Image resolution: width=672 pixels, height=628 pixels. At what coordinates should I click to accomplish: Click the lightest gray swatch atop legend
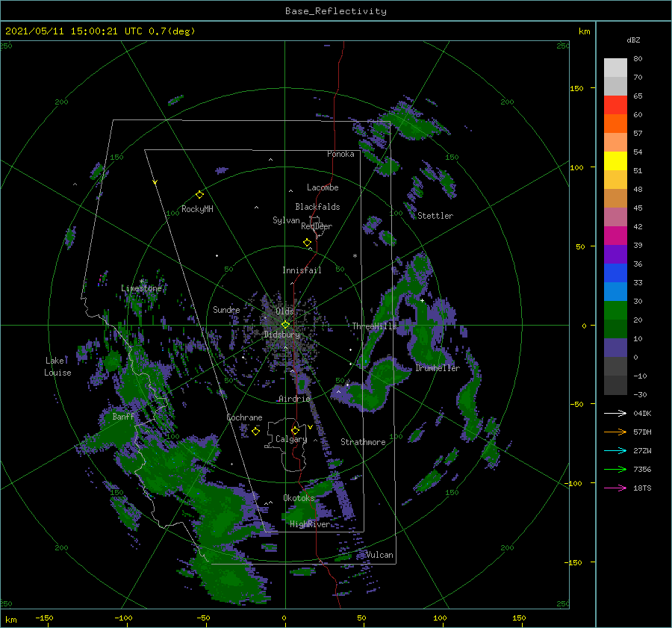pos(615,68)
